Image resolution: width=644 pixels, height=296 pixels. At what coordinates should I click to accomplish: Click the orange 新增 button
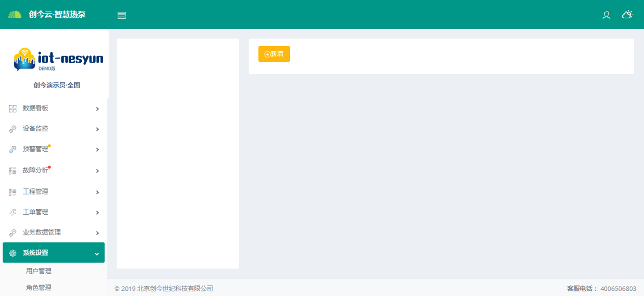(x=274, y=54)
